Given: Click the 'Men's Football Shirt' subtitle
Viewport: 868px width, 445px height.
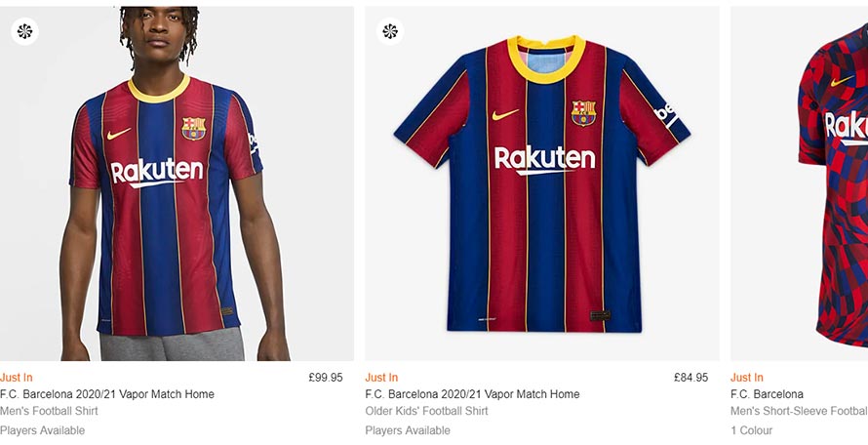Looking at the screenshot, I should click(49, 411).
